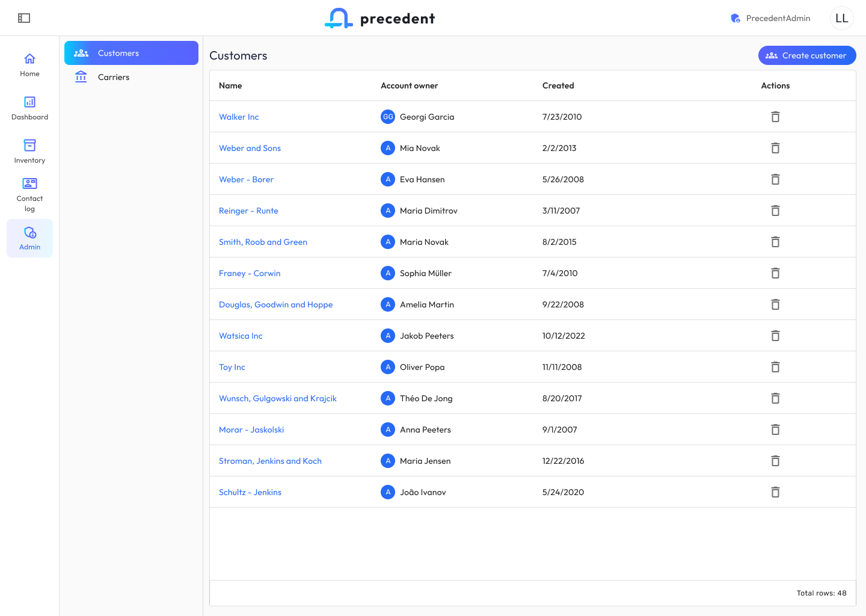Open the LL user profile avatar
Viewport: 866px width, 616px height.
point(841,18)
